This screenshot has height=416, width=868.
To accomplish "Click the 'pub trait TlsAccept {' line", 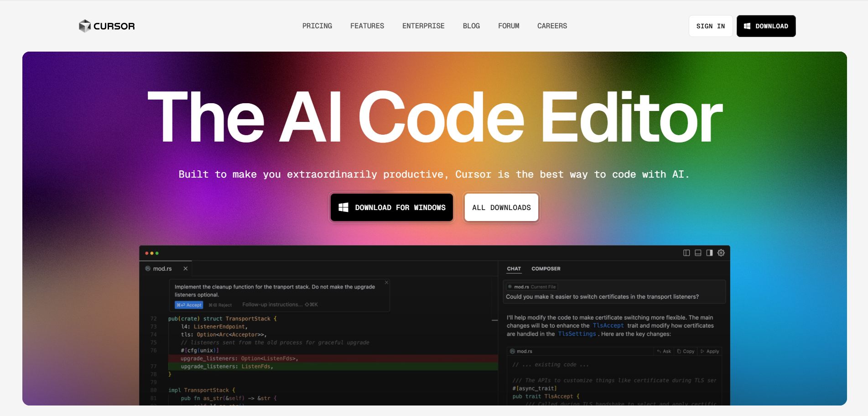I will [546, 396].
